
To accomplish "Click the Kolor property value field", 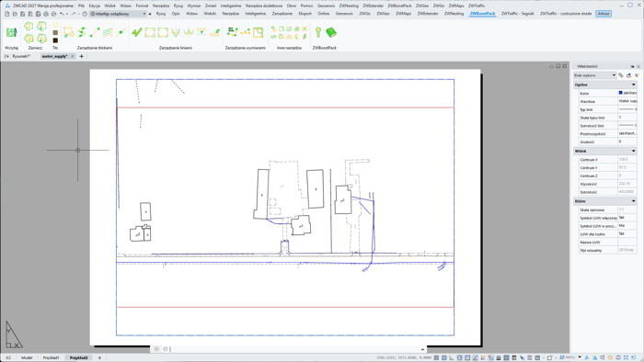I will click(x=627, y=93).
